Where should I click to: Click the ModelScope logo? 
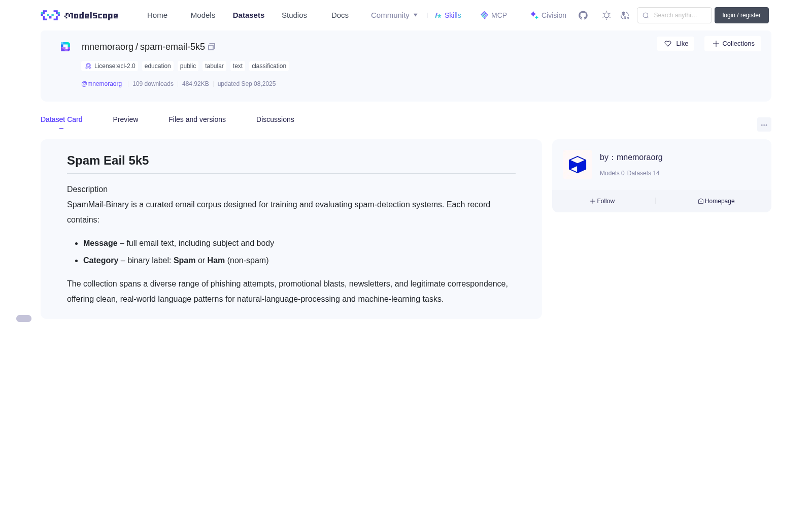[x=80, y=15]
